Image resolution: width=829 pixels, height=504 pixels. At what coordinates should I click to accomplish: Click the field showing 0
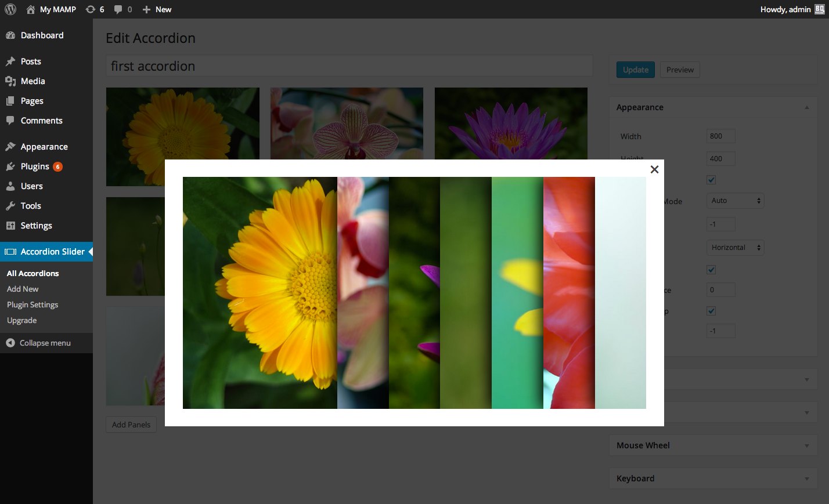[721, 290]
